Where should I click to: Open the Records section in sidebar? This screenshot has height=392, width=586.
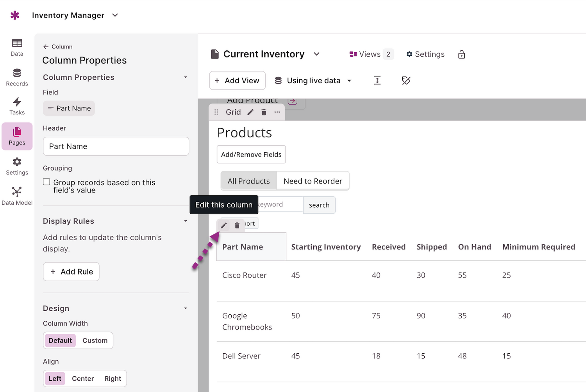click(17, 77)
